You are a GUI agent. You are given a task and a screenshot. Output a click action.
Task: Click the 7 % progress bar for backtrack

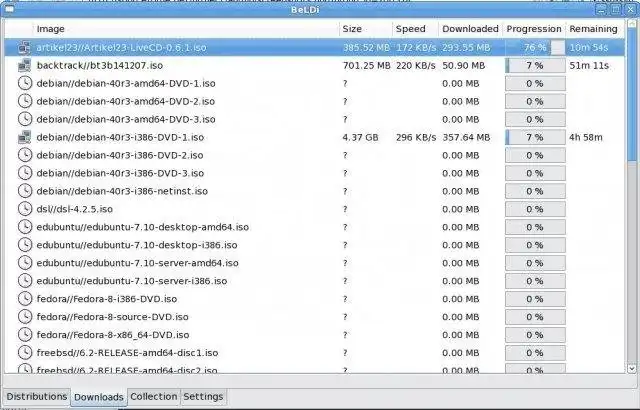point(535,66)
